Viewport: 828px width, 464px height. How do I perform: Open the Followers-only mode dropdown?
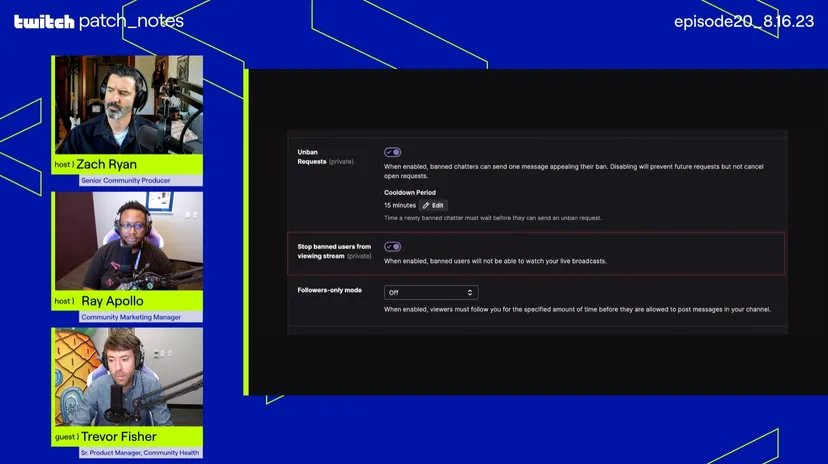(431, 292)
